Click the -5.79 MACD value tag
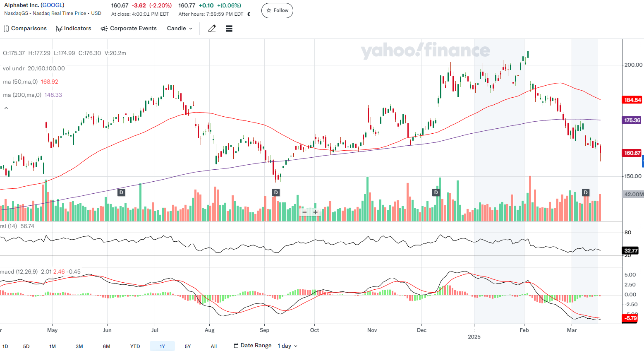The image size is (644, 351). pyautogui.click(x=631, y=318)
